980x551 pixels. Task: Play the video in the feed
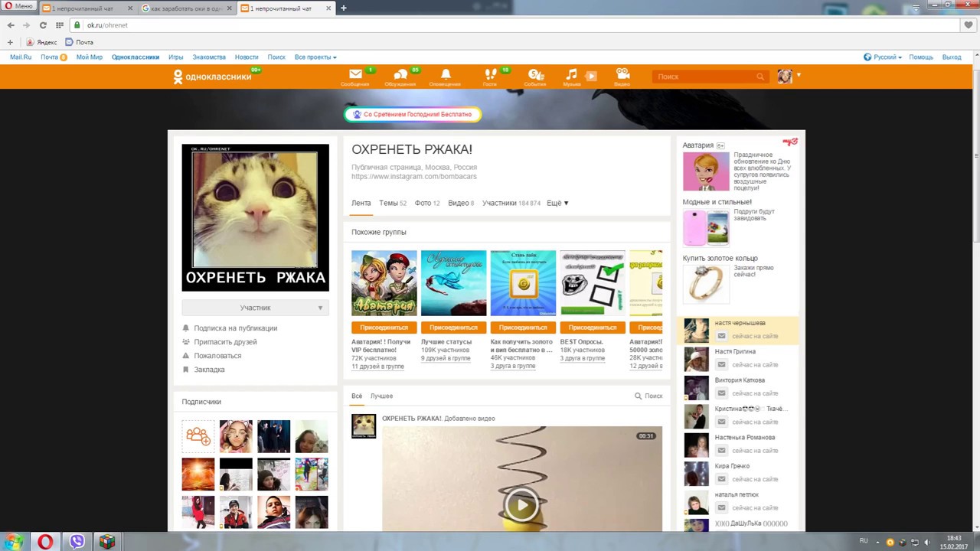521,505
